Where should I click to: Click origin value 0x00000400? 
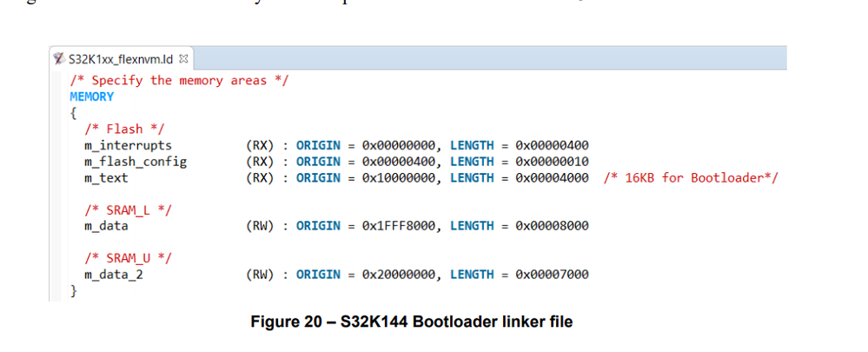pos(399,162)
